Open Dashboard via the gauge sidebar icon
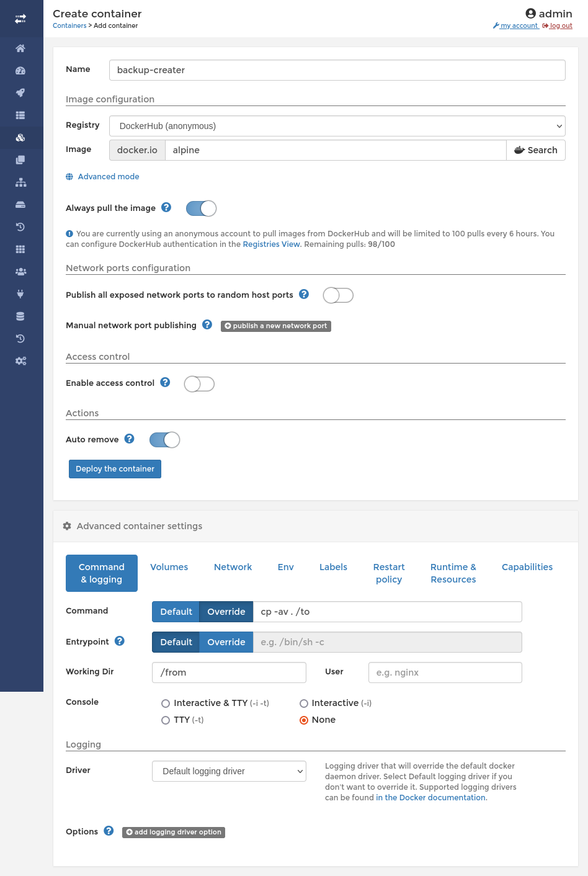The image size is (588, 876). [20, 71]
